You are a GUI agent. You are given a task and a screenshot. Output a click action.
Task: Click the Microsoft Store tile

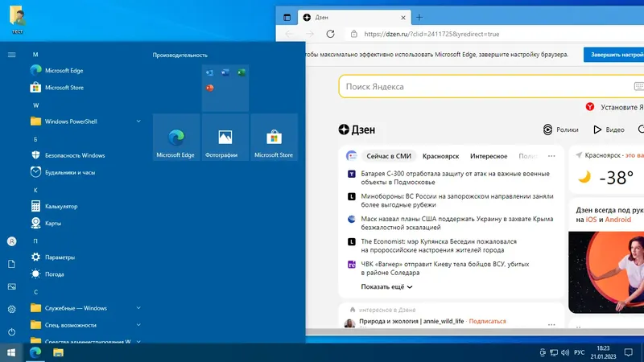point(274,138)
